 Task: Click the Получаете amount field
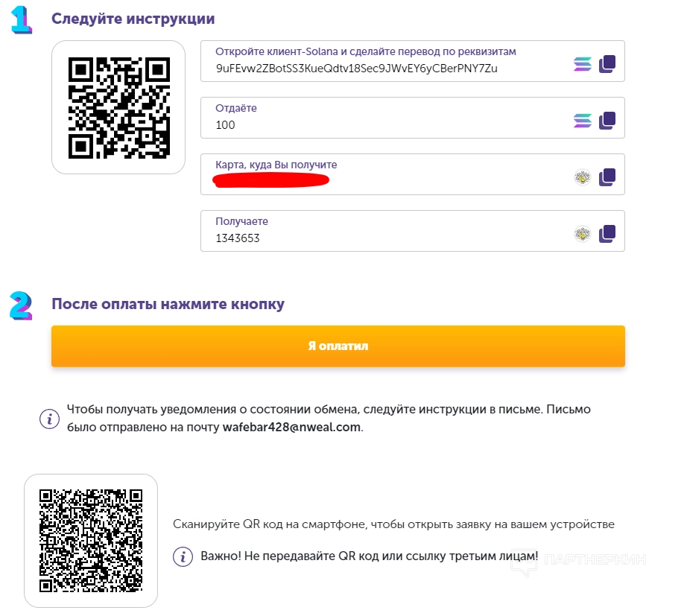[387, 238]
